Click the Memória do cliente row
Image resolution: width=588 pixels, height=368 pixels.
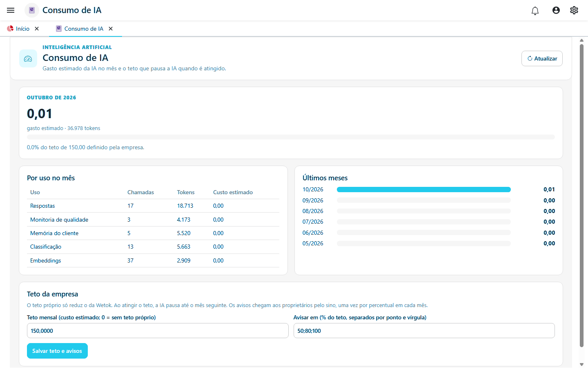coord(153,233)
